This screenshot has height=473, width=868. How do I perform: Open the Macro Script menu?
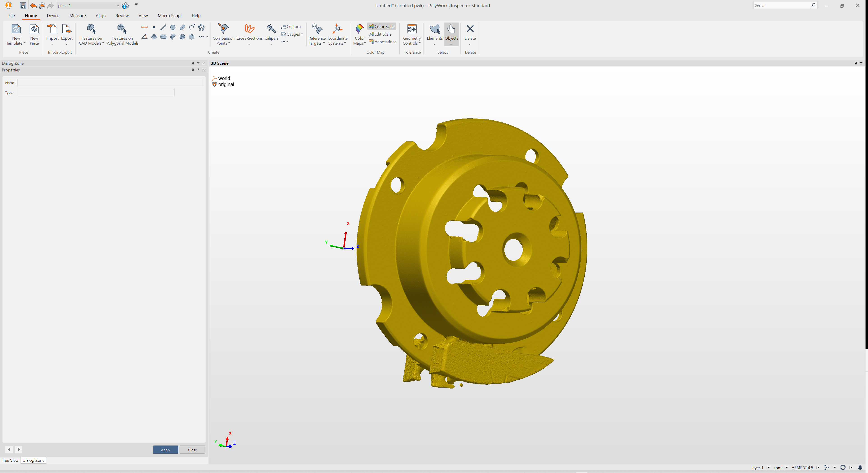coord(170,16)
